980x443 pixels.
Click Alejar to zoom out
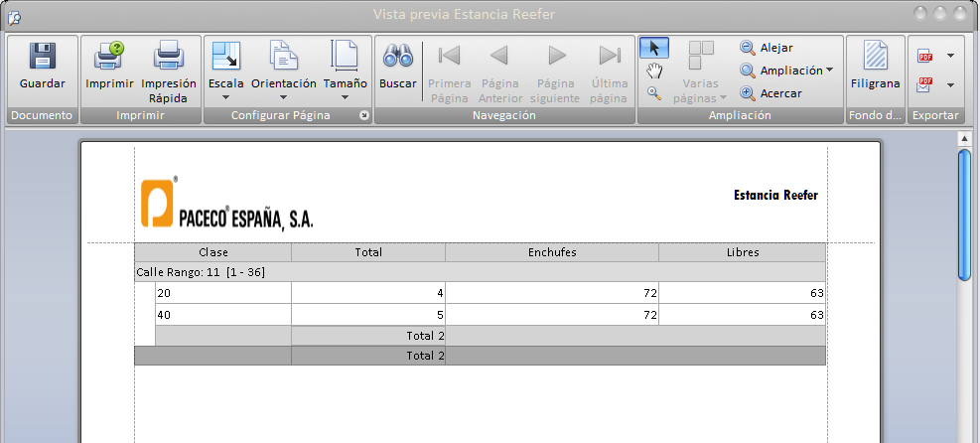pyautogui.click(x=767, y=48)
